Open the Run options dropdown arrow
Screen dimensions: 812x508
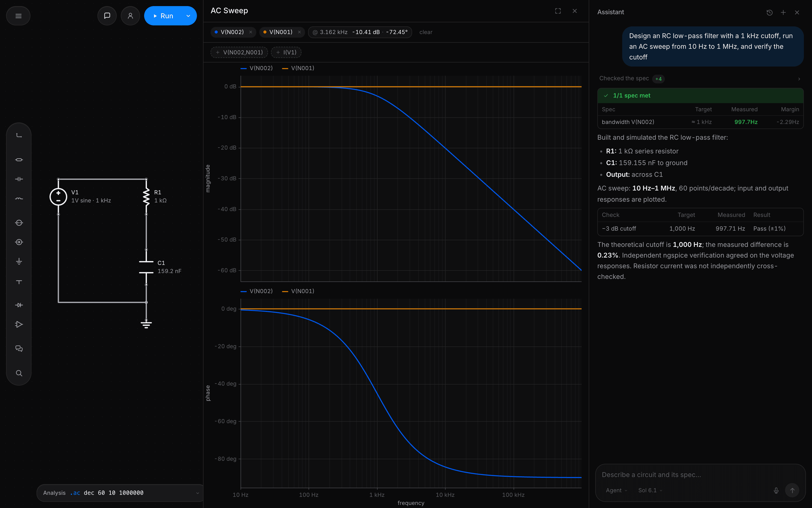pos(189,16)
